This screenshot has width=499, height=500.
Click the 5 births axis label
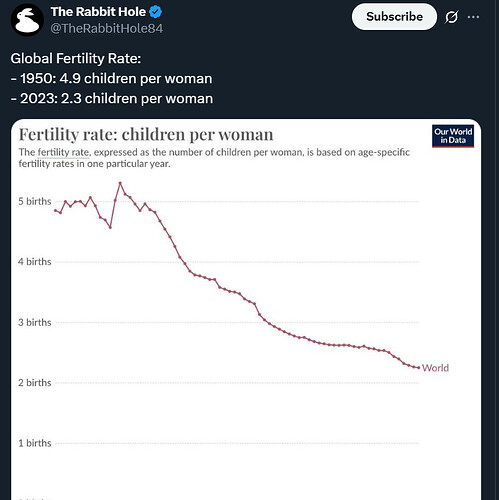tap(35, 201)
